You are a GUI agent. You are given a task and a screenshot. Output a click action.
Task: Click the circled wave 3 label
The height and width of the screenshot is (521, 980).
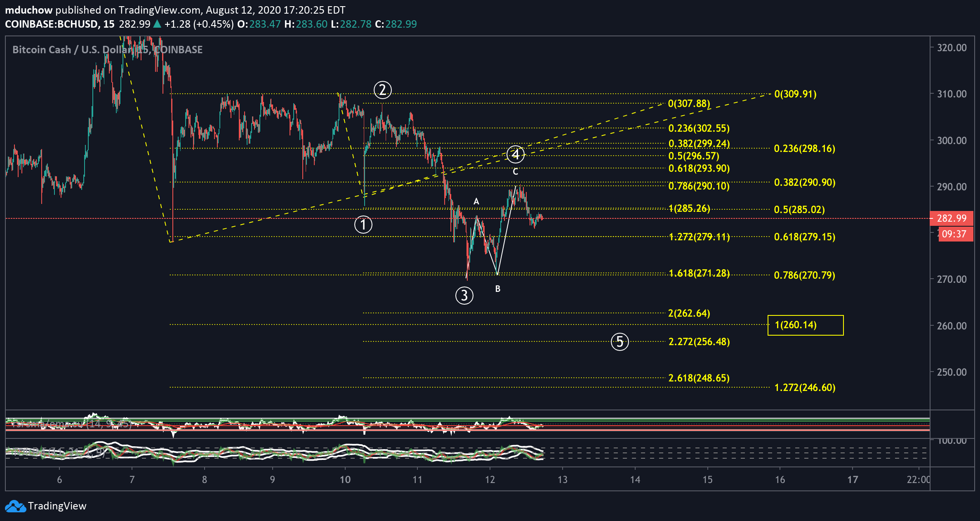[x=464, y=296]
